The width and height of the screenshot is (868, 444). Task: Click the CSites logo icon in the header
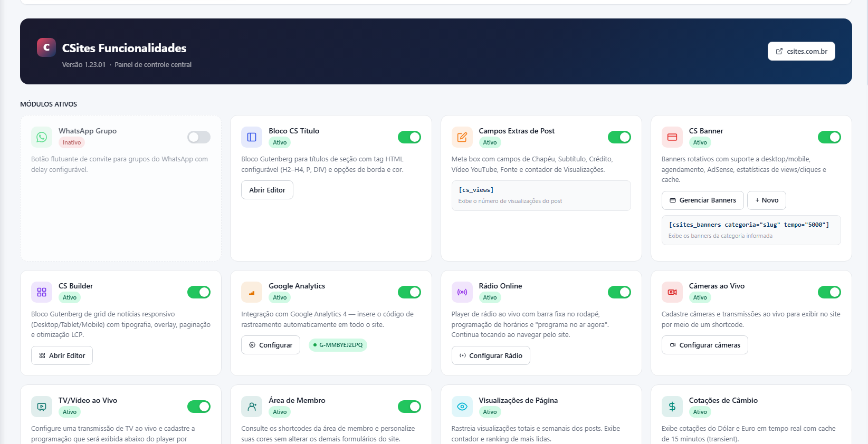pos(46,47)
